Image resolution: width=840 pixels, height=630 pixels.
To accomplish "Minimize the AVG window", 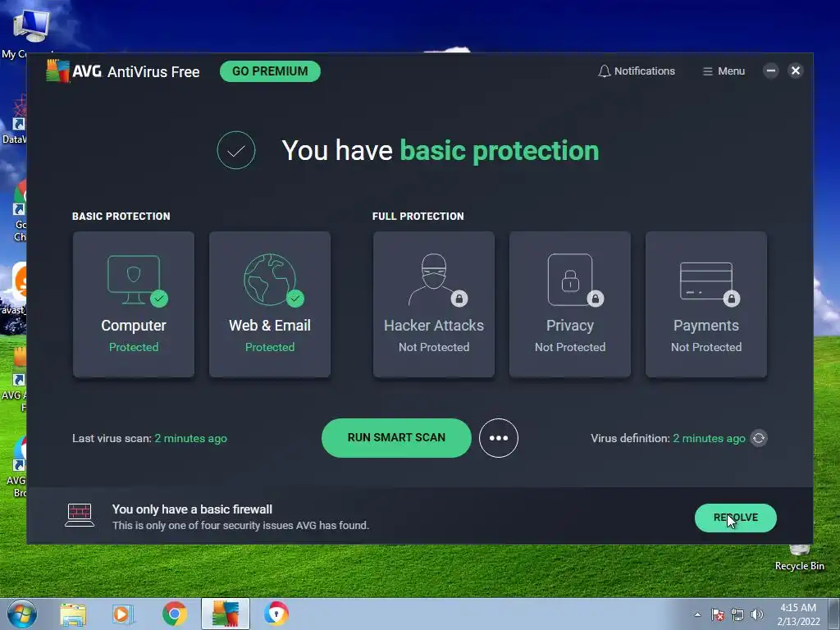I will pyautogui.click(x=771, y=71).
